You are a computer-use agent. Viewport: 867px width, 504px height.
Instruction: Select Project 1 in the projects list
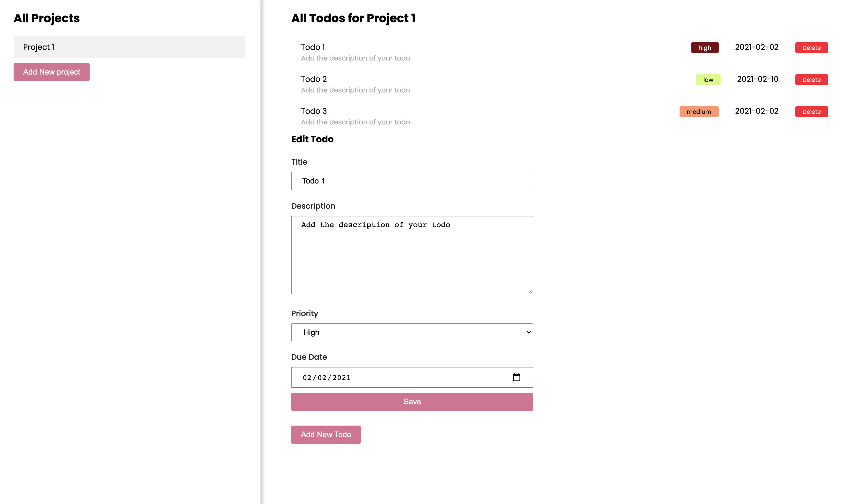click(x=129, y=47)
